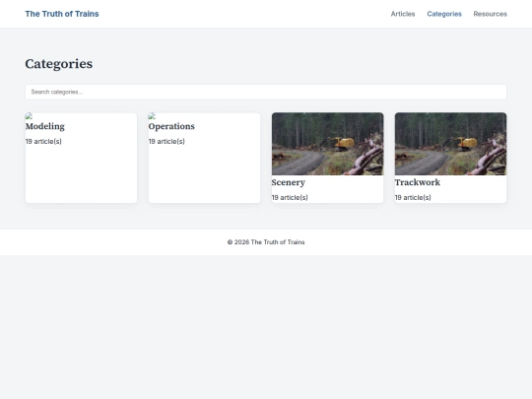Screen dimensions: 532x399
Task: Select the article count under Modeling
Action: pyautogui.click(x=43, y=142)
